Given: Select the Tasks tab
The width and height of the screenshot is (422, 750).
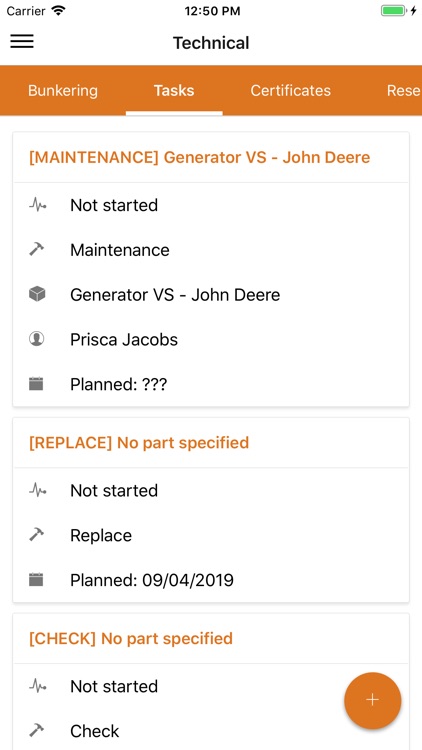Looking at the screenshot, I should click(174, 90).
